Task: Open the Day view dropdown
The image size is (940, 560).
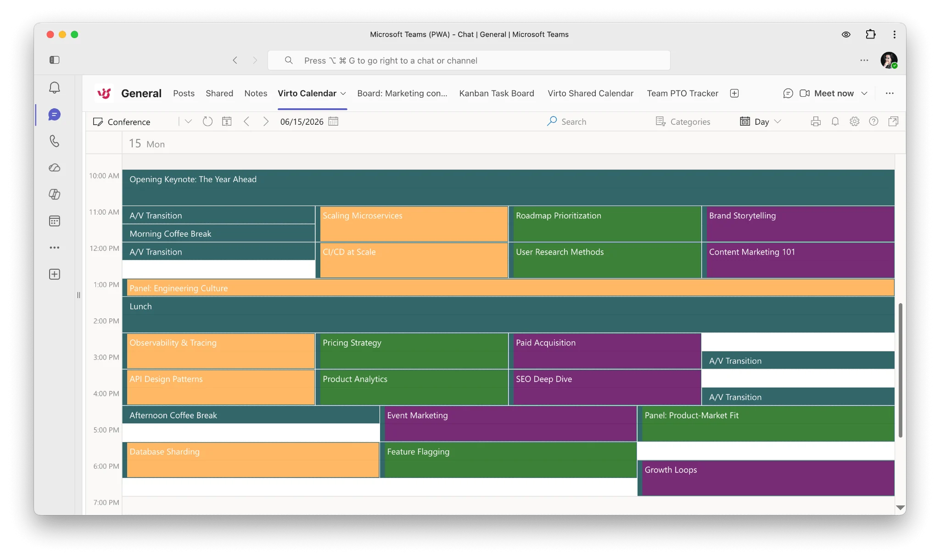Action: 760,122
